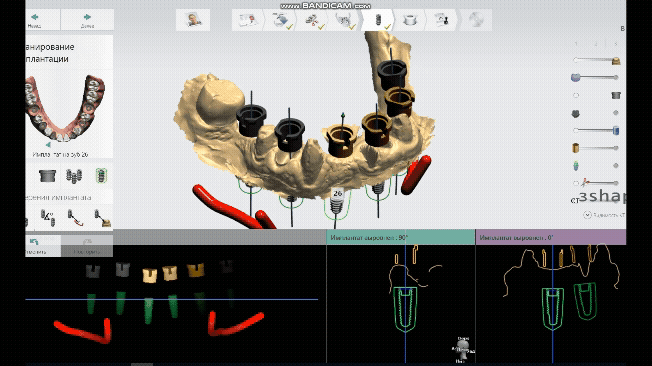Click the dental arch overview thumbnail
The image size is (652, 366).
65,108
